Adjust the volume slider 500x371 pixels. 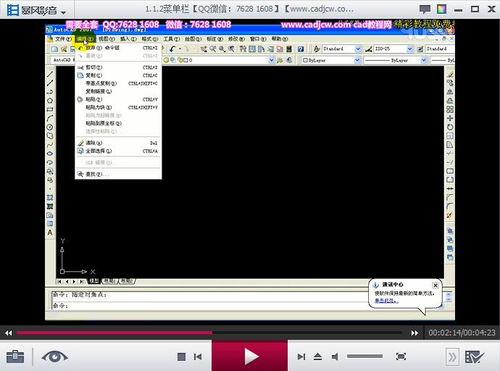(365, 356)
